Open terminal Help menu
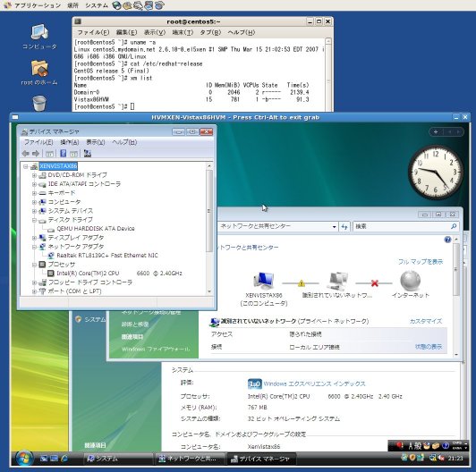476x472 pixels. [242, 32]
